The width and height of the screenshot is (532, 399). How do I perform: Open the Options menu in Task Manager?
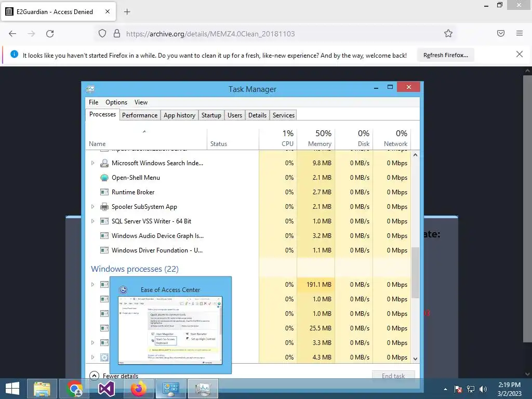coord(116,102)
